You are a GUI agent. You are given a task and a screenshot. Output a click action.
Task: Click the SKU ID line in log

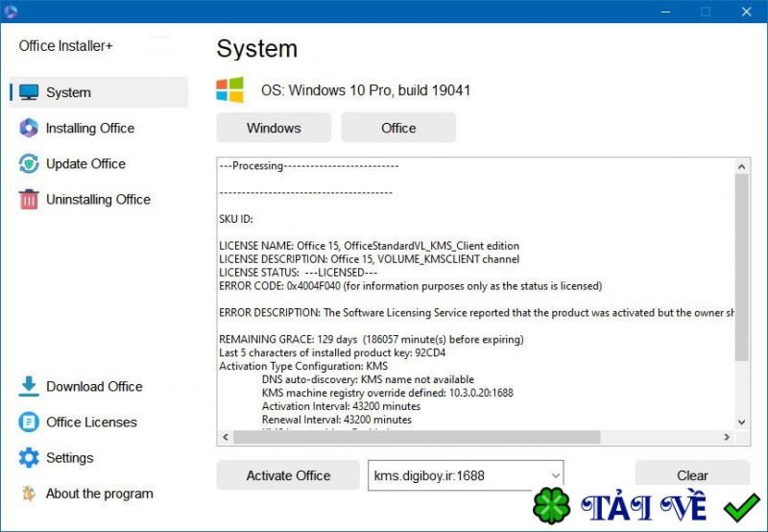[x=236, y=219]
